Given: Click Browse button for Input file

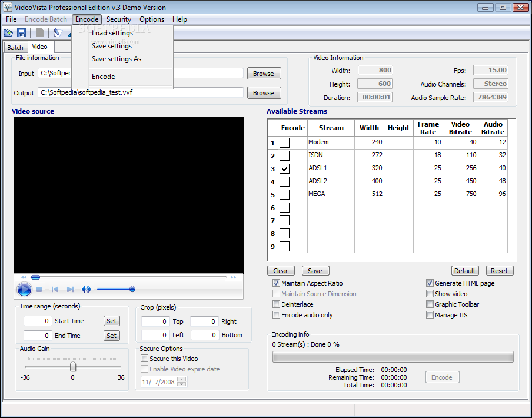Looking at the screenshot, I should tap(264, 73).
